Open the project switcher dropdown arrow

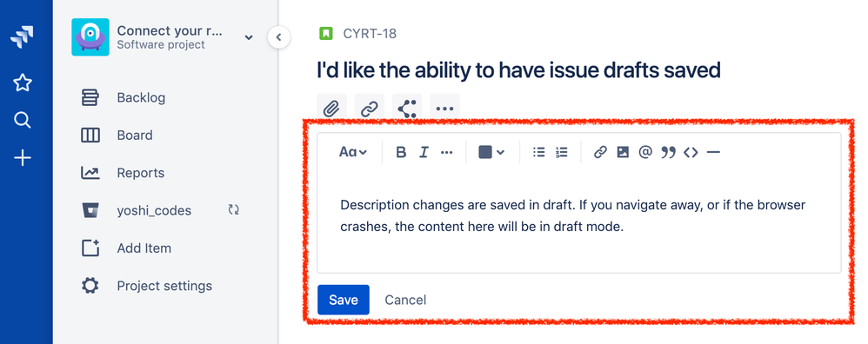[249, 37]
